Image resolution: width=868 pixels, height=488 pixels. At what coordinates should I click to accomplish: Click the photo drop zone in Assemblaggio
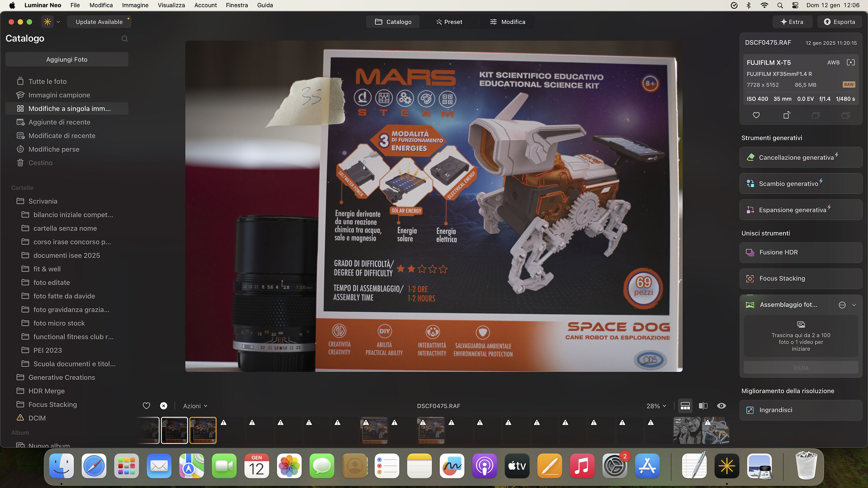[801, 336]
